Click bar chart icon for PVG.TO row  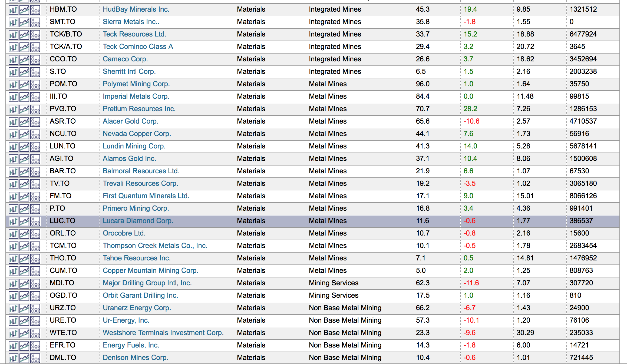coord(13,110)
